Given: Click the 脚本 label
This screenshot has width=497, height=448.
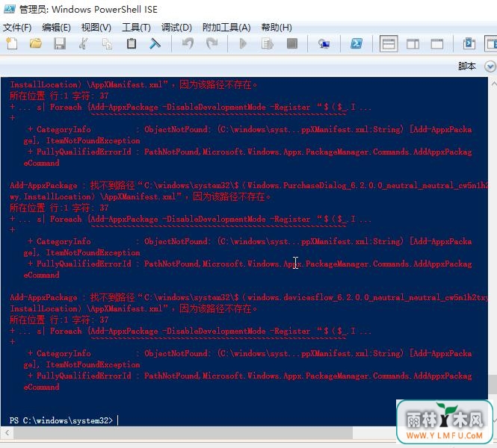Looking at the screenshot, I should [467, 66].
